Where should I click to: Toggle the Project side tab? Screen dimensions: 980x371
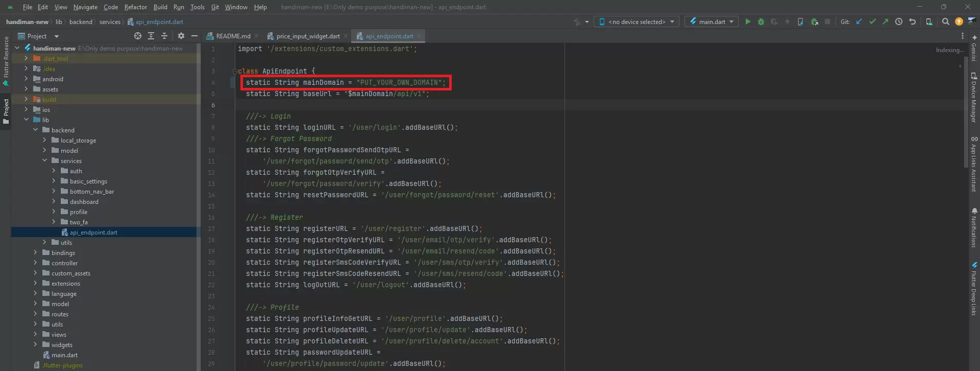coord(6,111)
